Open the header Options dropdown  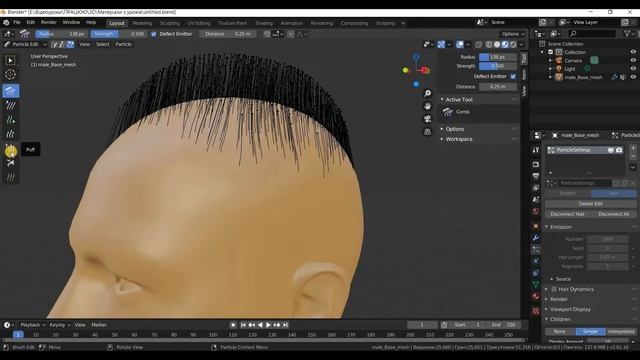point(512,34)
